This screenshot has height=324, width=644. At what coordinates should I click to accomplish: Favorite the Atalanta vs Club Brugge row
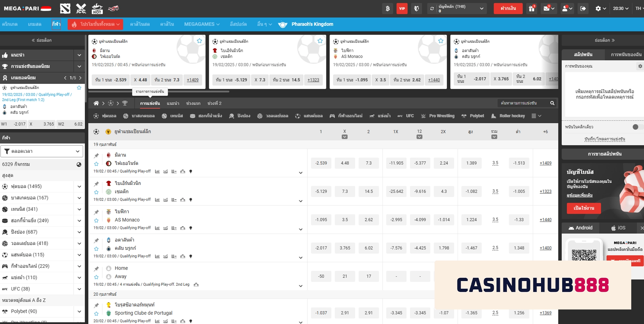pyautogui.click(x=96, y=249)
